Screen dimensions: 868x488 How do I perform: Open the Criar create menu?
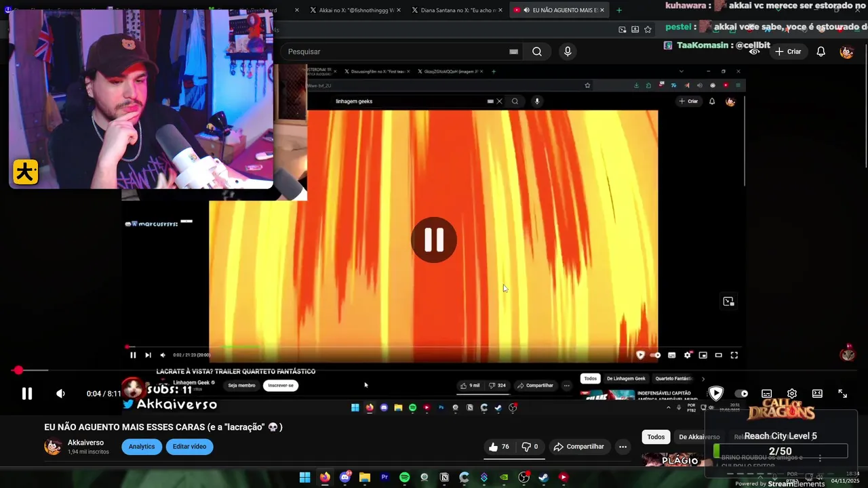[788, 52]
